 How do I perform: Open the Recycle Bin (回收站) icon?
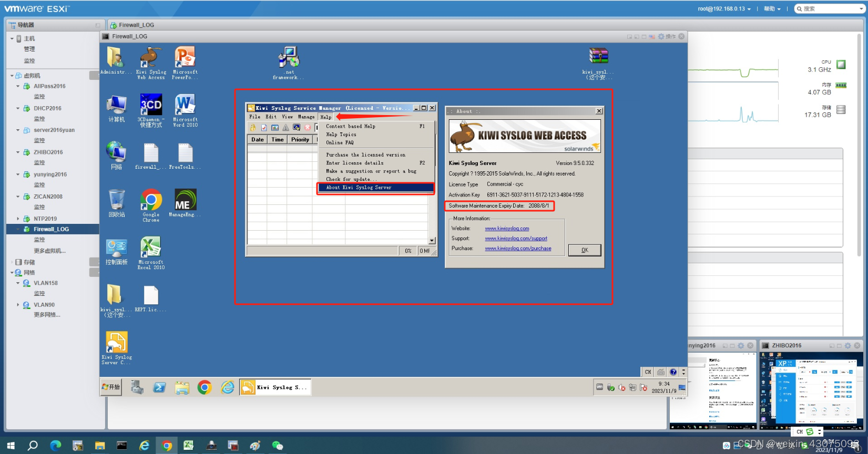pyautogui.click(x=117, y=203)
